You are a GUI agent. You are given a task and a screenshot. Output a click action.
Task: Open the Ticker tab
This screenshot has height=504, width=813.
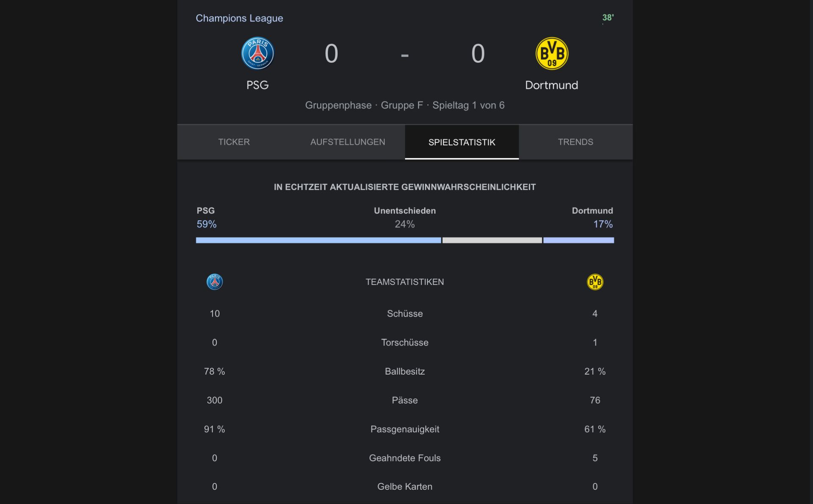pos(234,142)
